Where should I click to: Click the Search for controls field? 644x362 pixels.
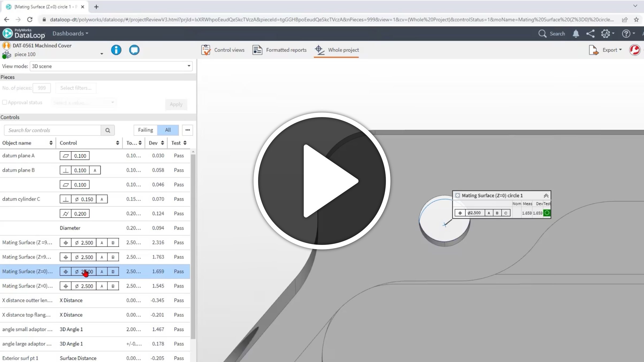53,130
